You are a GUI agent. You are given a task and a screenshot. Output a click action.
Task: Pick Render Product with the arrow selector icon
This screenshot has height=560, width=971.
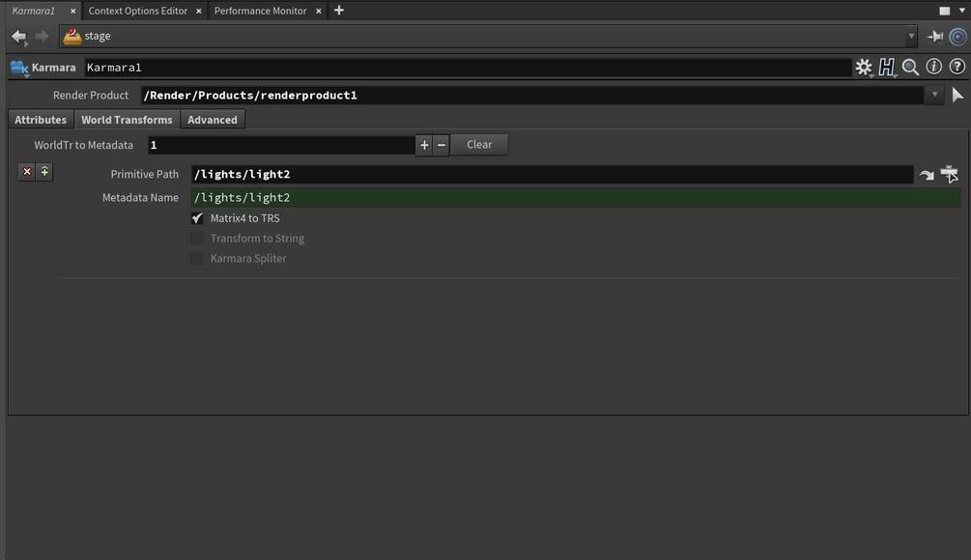point(957,95)
